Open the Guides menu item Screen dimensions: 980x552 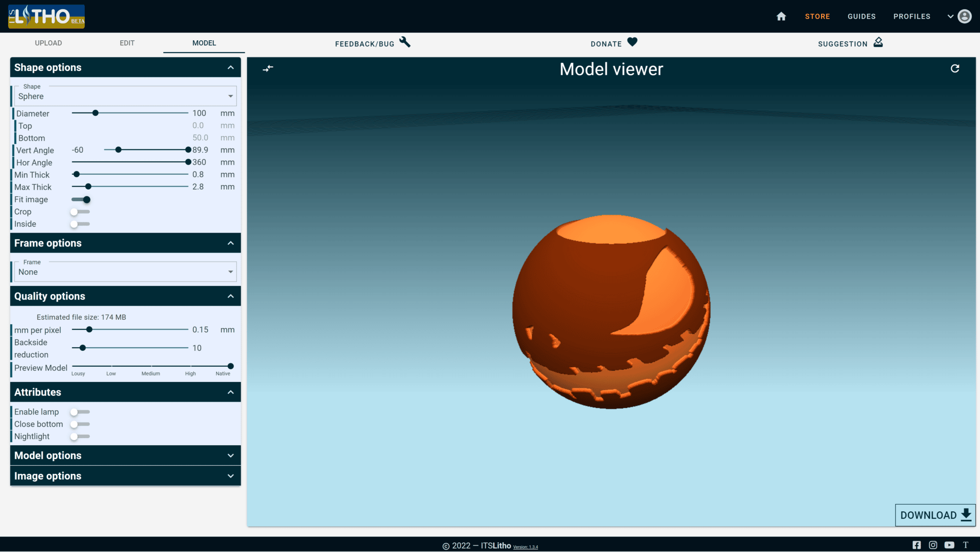pos(861,16)
